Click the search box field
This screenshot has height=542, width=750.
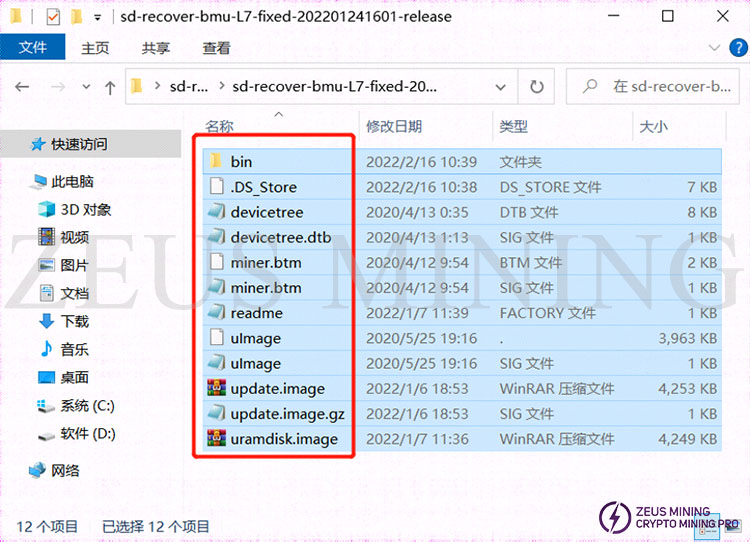(x=652, y=87)
